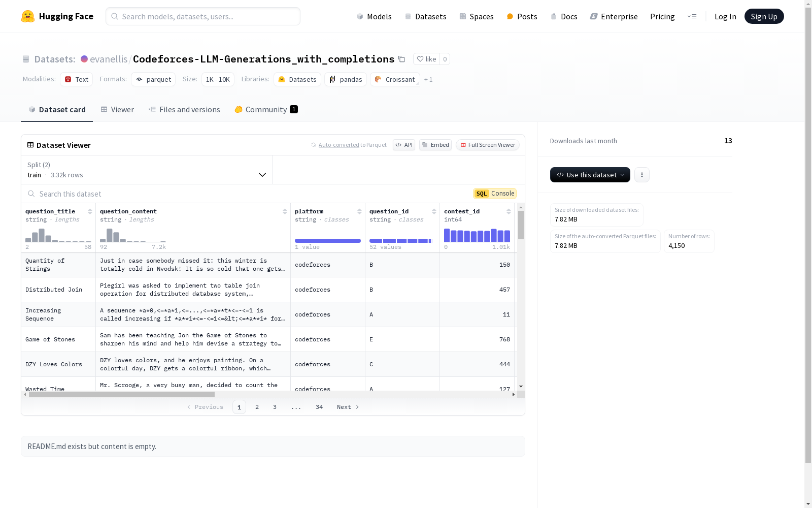
Task: Click the Sign Up button
Action: click(x=764, y=16)
